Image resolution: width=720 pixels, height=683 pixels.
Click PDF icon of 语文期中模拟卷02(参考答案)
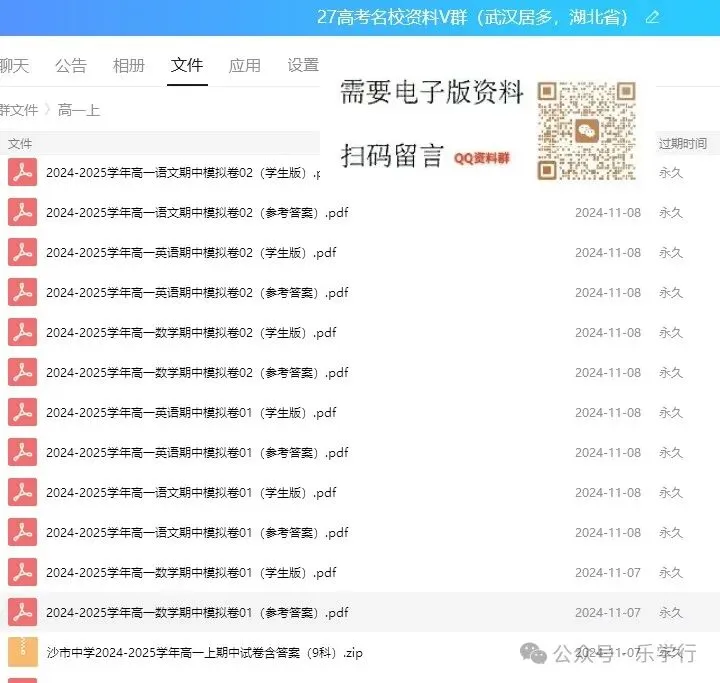pyautogui.click(x=22, y=212)
